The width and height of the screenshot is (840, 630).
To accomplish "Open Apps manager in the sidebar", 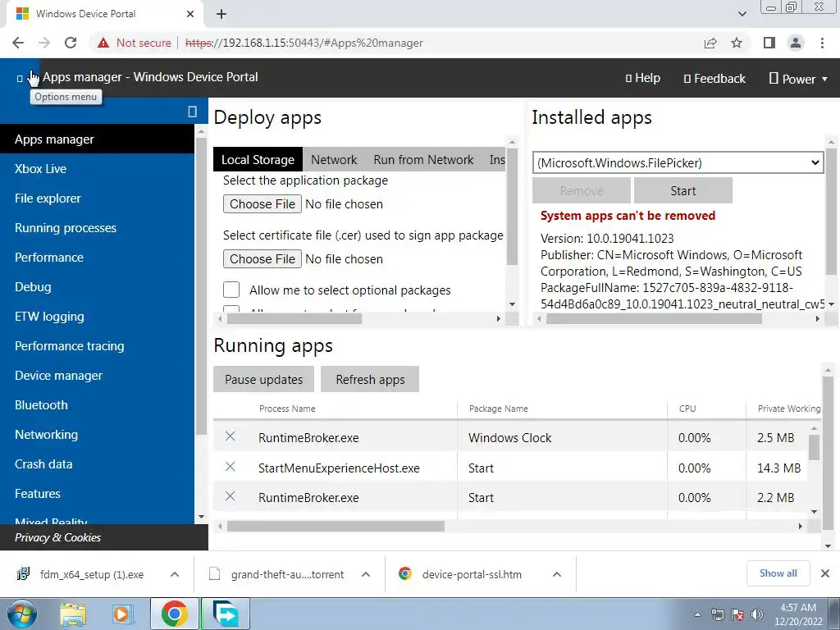I will click(97, 139).
